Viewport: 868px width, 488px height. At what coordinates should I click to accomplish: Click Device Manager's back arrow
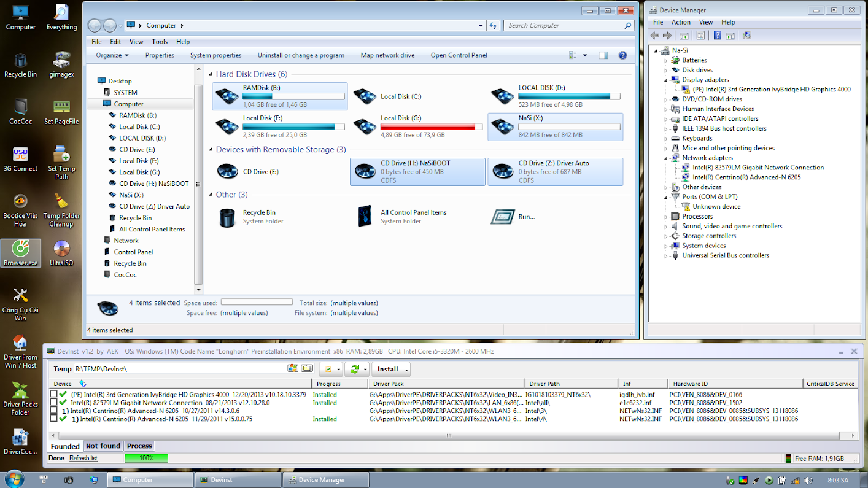pos(655,36)
